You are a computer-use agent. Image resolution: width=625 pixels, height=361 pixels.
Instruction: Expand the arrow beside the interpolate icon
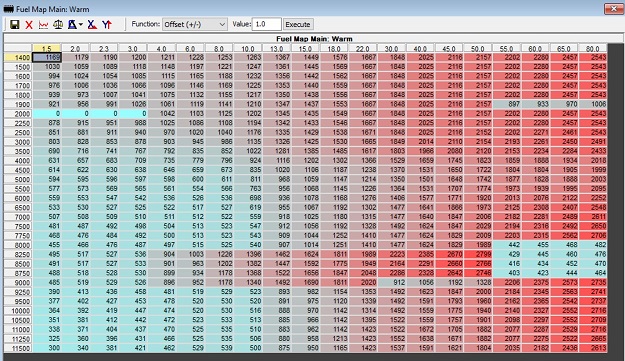pyautogui.click(x=81, y=25)
